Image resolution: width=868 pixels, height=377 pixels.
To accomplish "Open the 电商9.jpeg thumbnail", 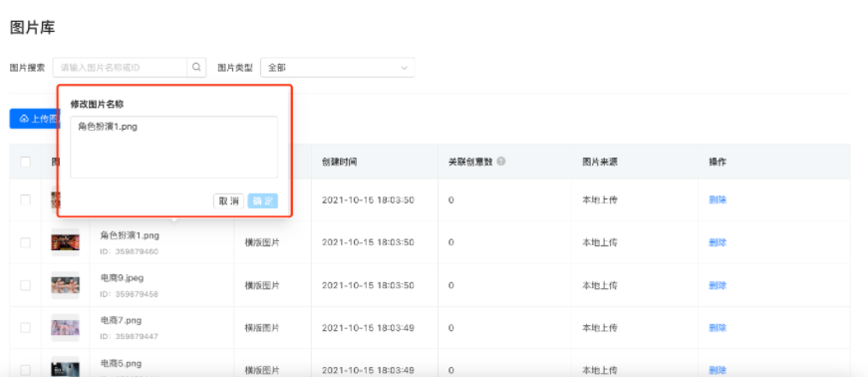I will (66, 285).
